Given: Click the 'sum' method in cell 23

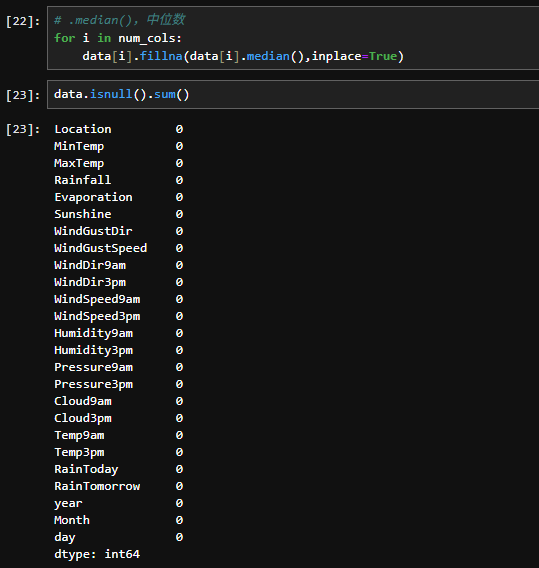Looking at the screenshot, I should pos(165,95).
